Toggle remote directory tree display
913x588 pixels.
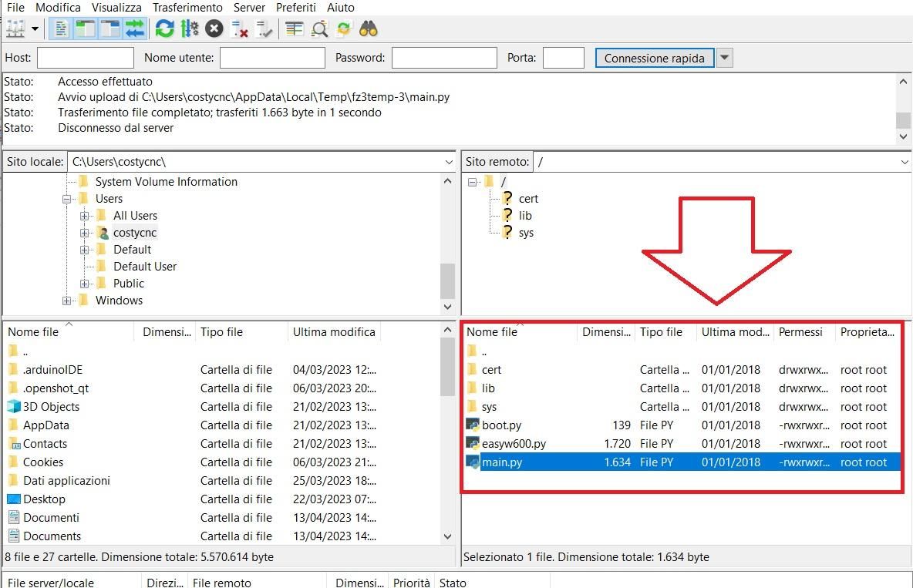click(110, 29)
